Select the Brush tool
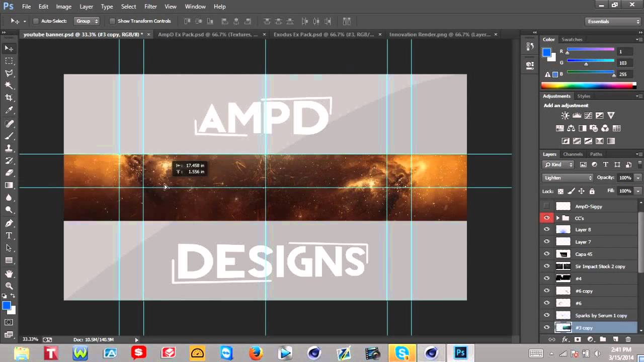Viewport: 644px width, 362px height. pyautogui.click(x=9, y=136)
